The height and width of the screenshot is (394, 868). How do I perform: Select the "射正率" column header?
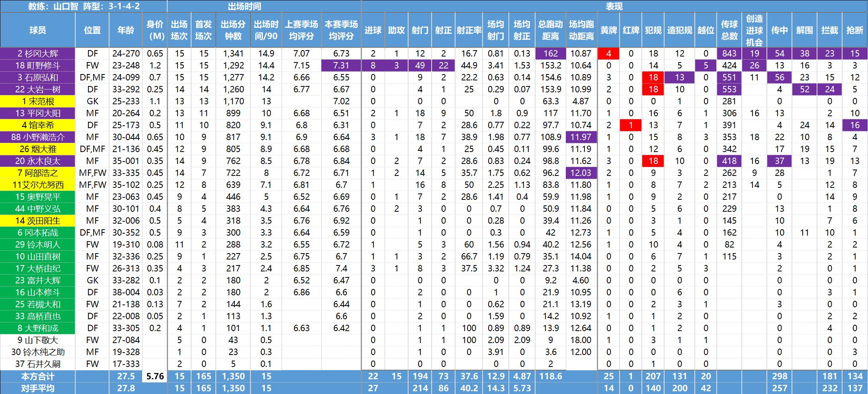[x=469, y=30]
